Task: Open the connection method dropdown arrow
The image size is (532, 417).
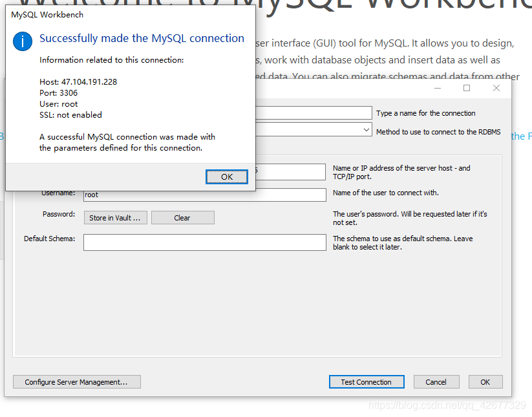Action: pyautogui.click(x=366, y=130)
